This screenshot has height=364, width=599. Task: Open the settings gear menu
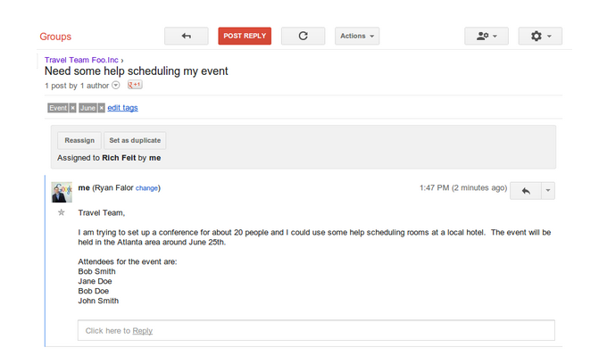coord(540,36)
